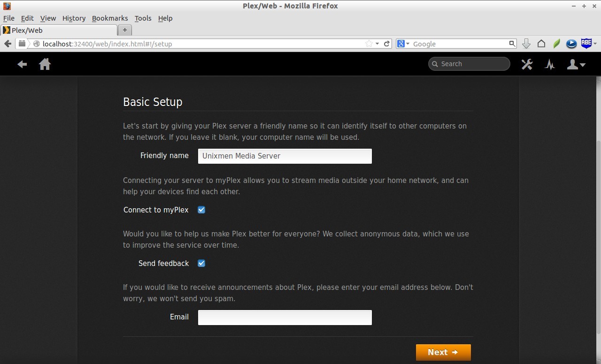Click the orange Next button

[x=443, y=352]
